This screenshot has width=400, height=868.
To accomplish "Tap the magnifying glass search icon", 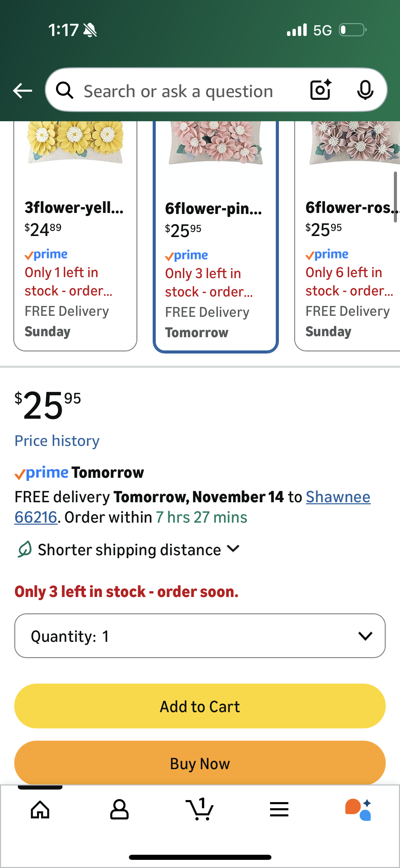I will click(x=64, y=91).
